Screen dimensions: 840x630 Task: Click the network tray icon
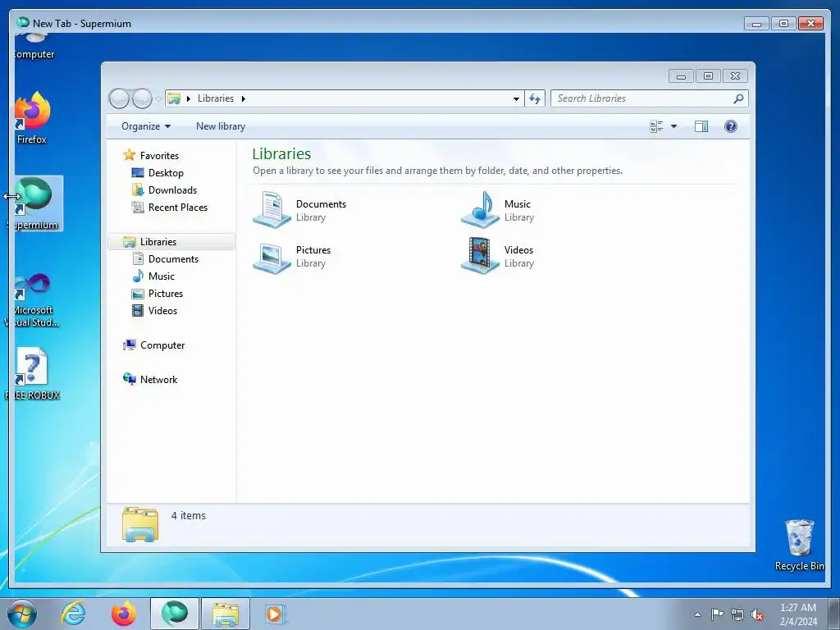[737, 614]
